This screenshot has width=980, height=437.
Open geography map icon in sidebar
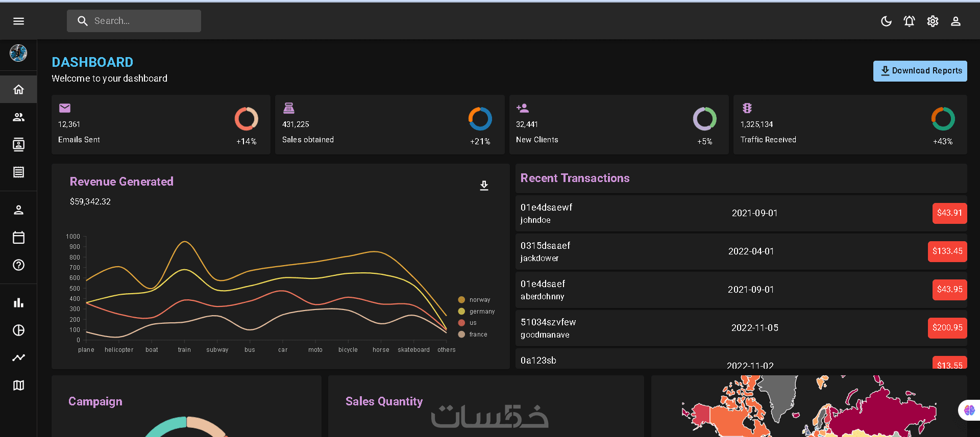[18, 385]
